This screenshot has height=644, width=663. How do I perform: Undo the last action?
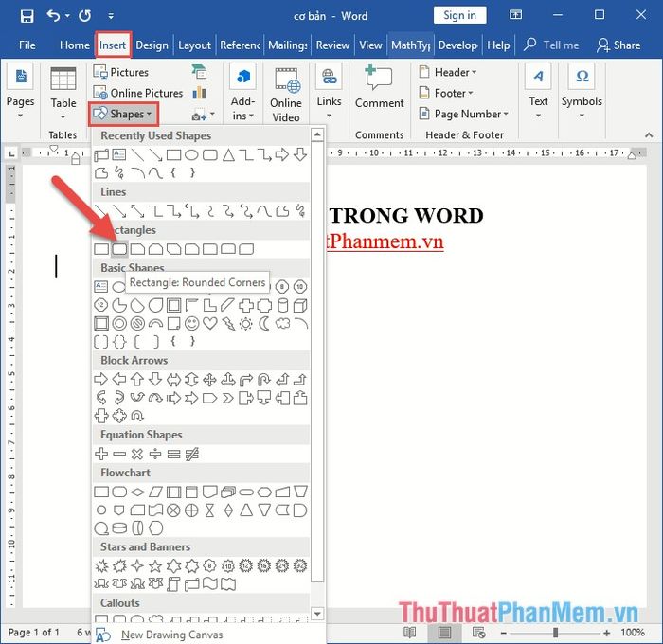(x=54, y=16)
